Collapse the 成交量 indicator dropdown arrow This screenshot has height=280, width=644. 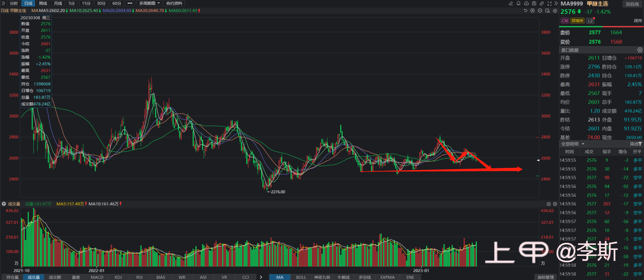tap(4, 204)
